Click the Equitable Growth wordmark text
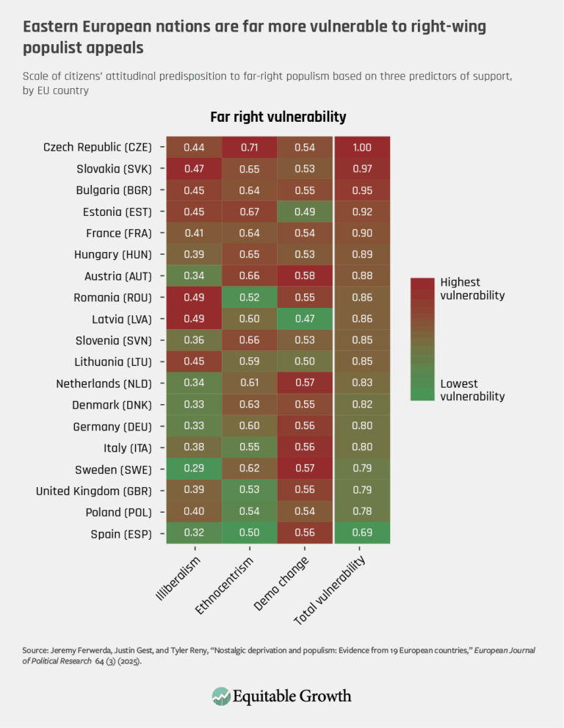564x728 pixels. (292, 696)
